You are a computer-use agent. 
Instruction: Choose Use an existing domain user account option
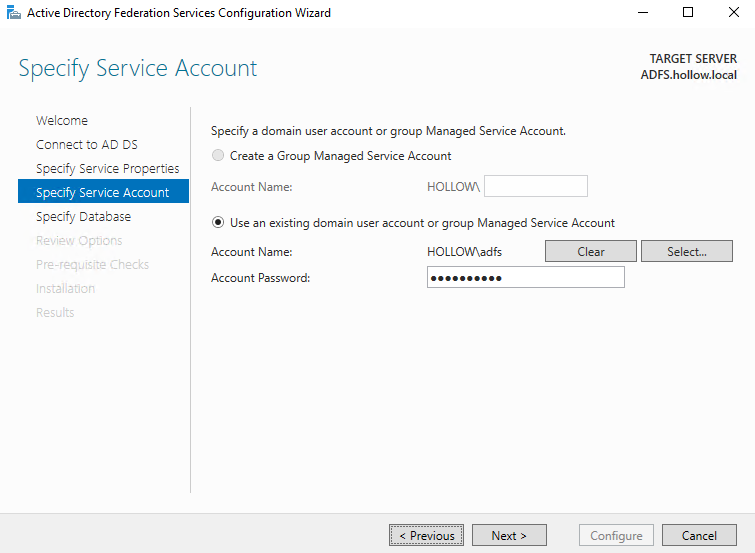(x=218, y=223)
